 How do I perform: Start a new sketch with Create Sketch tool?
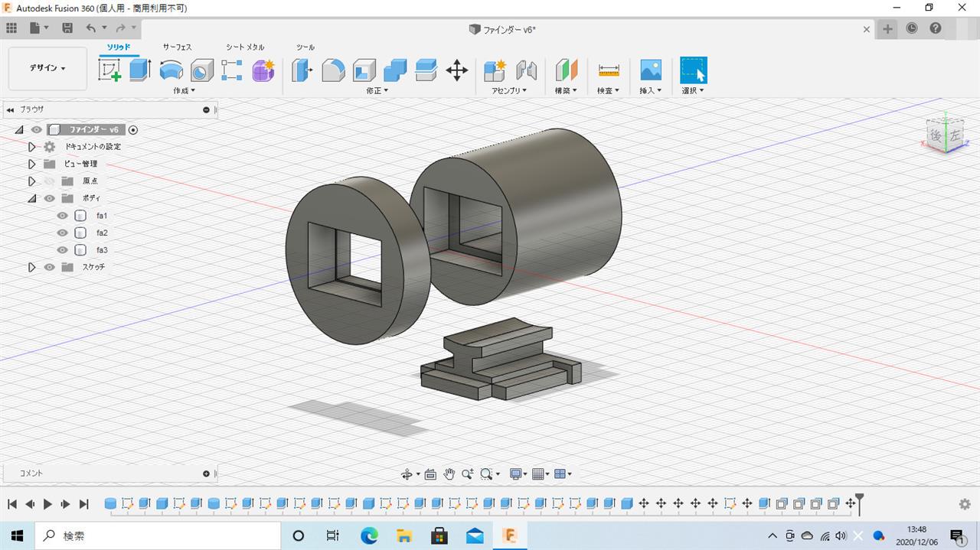109,70
